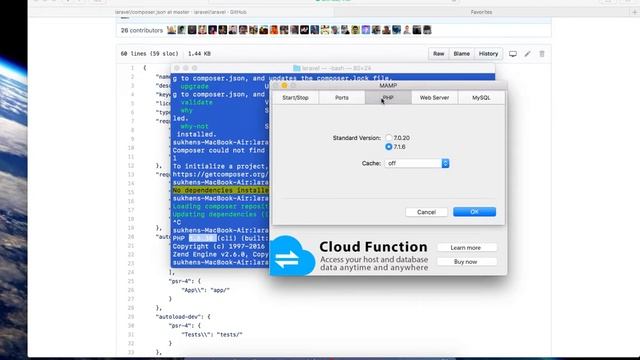Viewport: 640px width, 360px height.
Task: Click the highlighted 'No dependencies installed' terminal line
Action: pos(220,190)
